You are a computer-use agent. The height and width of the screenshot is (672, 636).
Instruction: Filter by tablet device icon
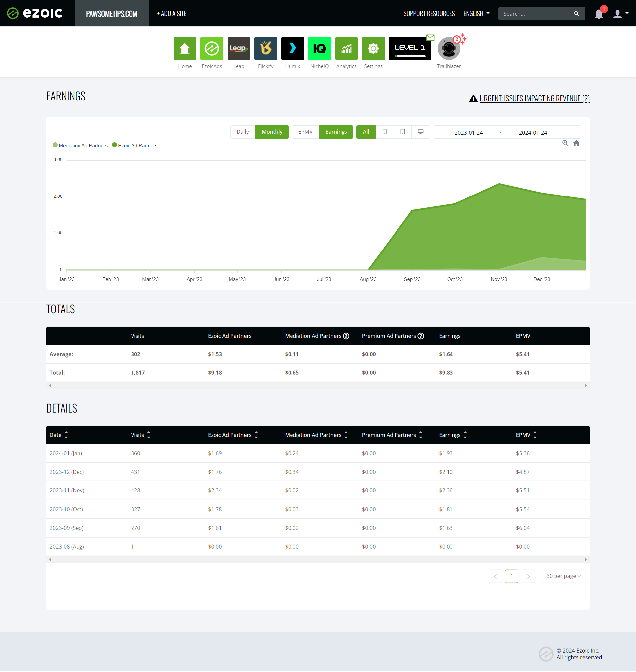pos(403,132)
